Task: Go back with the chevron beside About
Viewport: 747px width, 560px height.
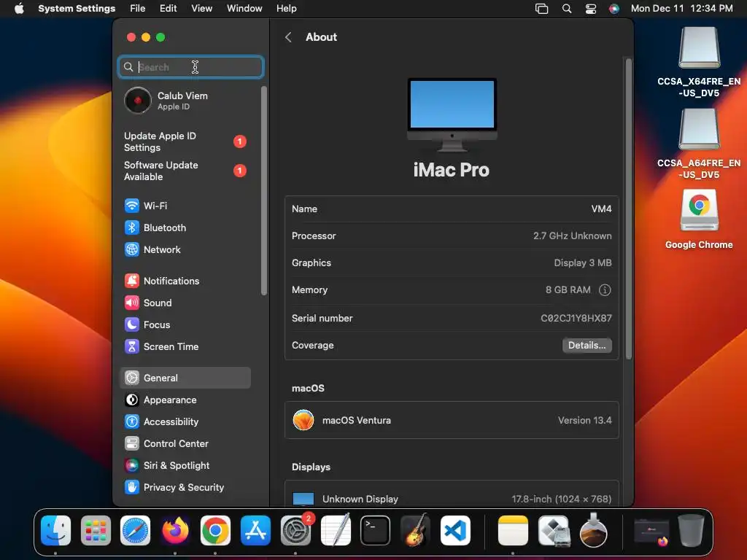Action: pyautogui.click(x=288, y=37)
